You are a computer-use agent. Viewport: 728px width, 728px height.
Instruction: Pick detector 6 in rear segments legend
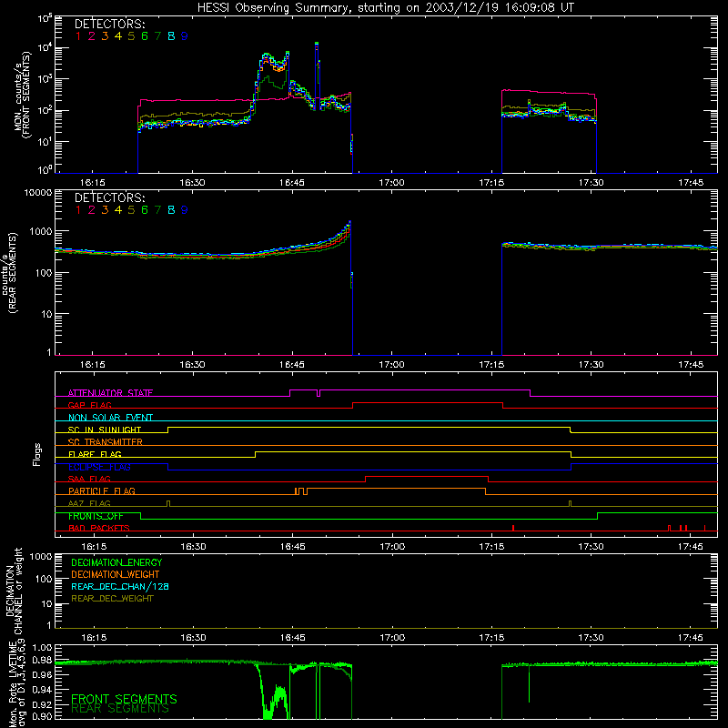tap(145, 210)
